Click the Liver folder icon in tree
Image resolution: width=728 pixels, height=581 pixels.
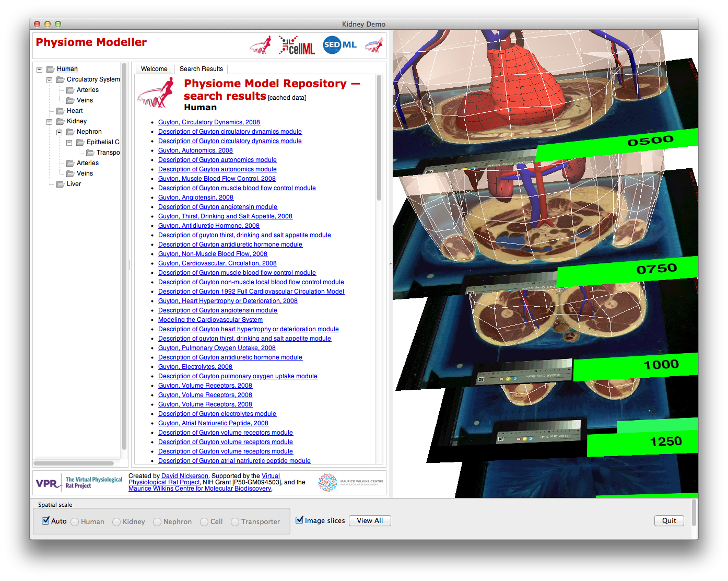[x=61, y=184]
